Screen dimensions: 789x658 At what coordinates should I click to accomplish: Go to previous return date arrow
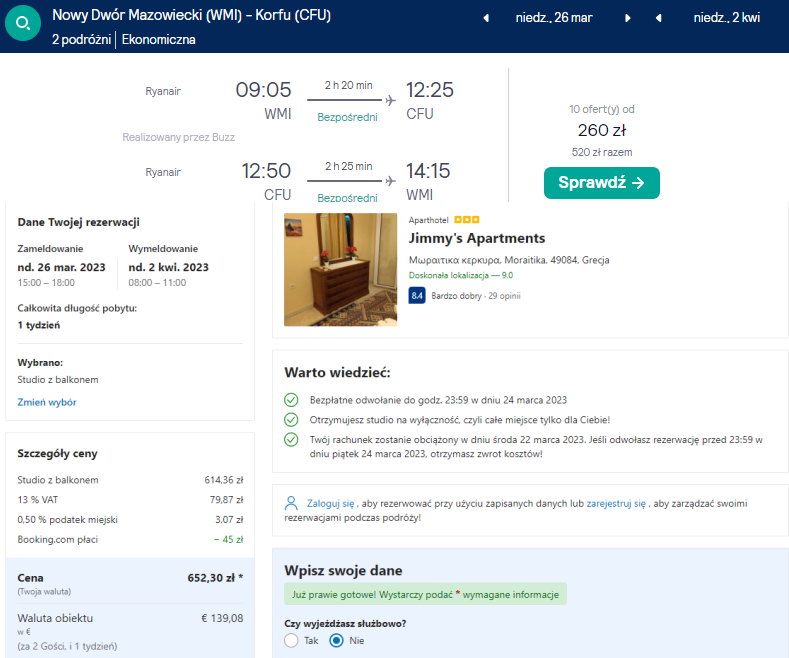[658, 18]
